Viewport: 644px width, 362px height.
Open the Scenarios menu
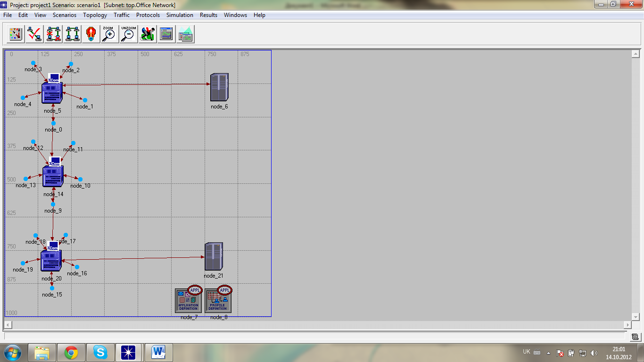coord(65,15)
